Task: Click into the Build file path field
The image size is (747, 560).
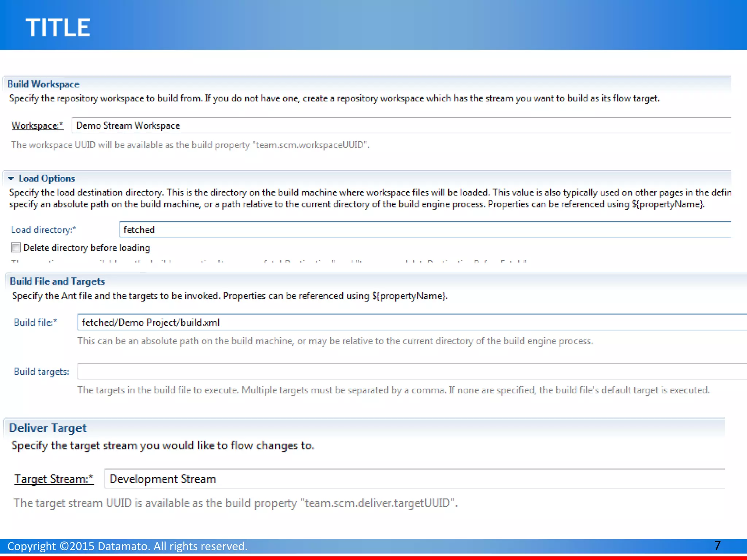Action: 412,322
